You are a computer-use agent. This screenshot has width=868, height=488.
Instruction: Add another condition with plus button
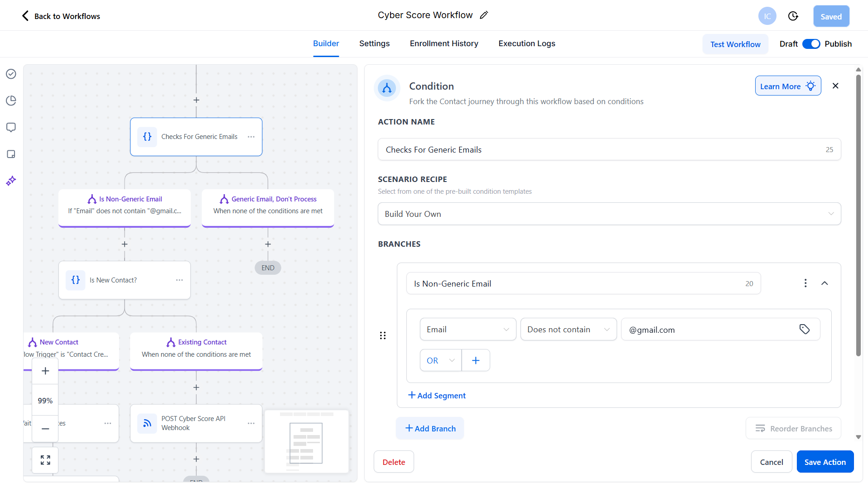pyautogui.click(x=476, y=360)
